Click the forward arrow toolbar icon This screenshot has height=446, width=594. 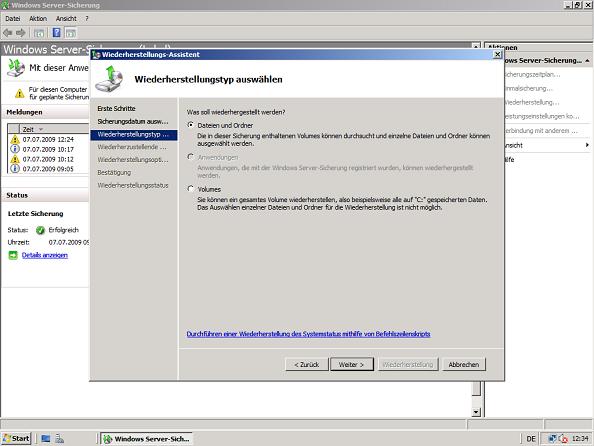20,33
